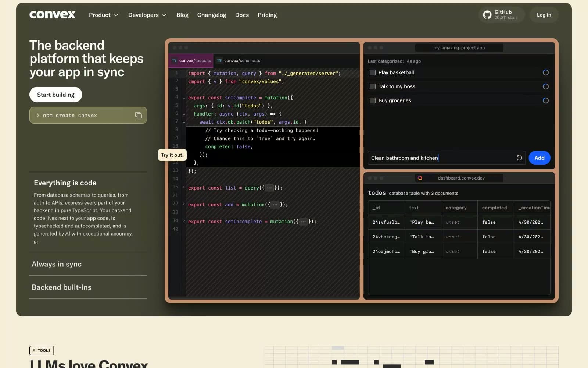Click TS icon on todos.ts tab
The image size is (588, 368).
(x=174, y=60)
